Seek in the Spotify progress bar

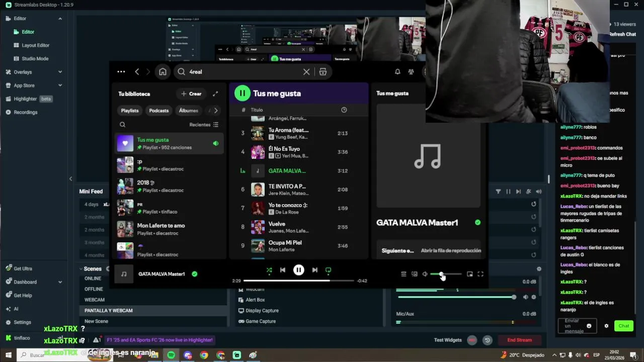pos(299,281)
